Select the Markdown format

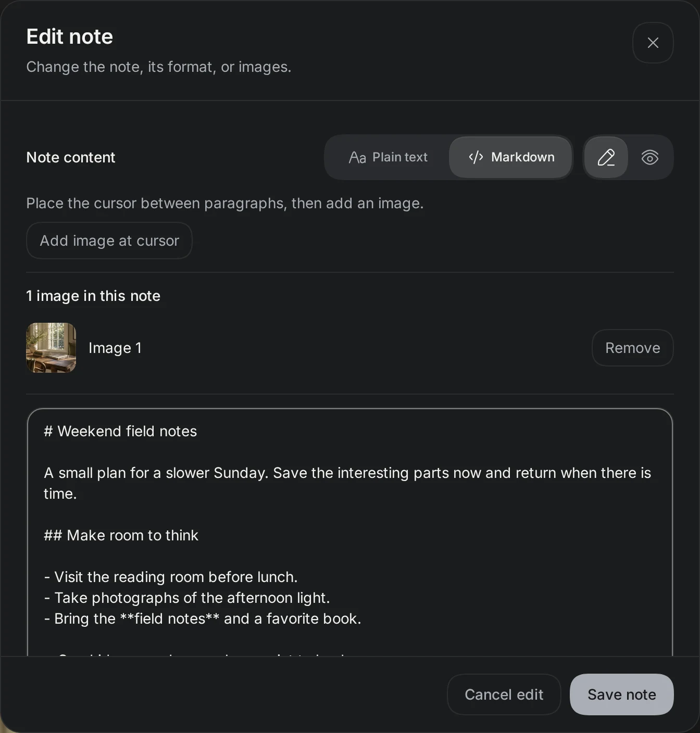[511, 157]
